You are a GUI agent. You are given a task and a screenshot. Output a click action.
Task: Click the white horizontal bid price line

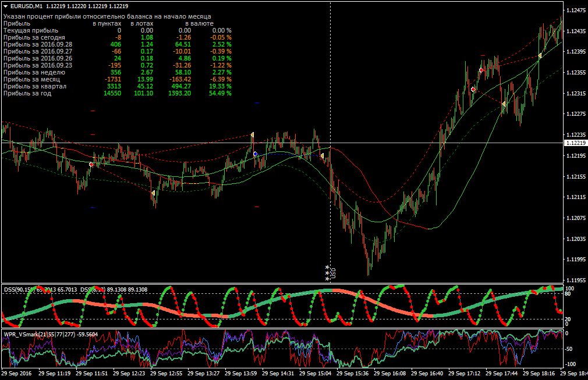pos(282,143)
